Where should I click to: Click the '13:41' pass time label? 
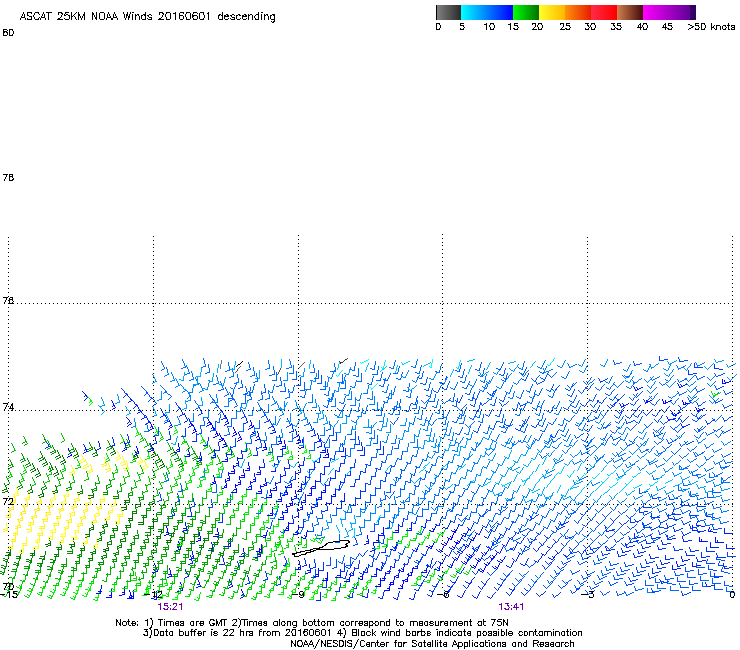[511, 607]
